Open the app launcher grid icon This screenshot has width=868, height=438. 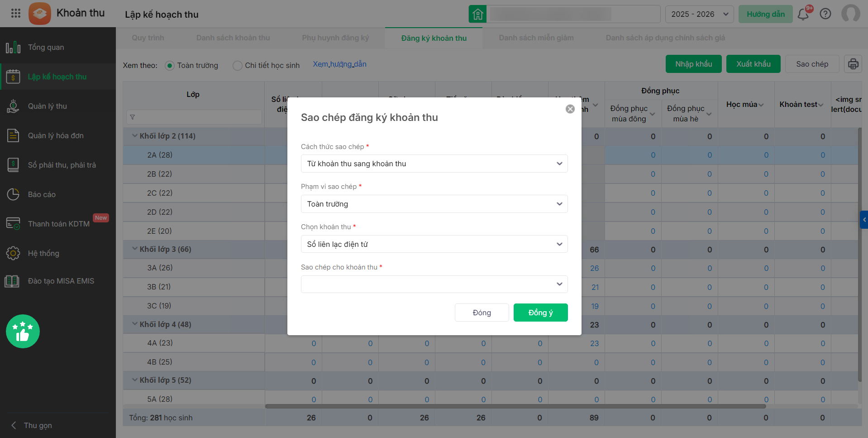pos(16,13)
